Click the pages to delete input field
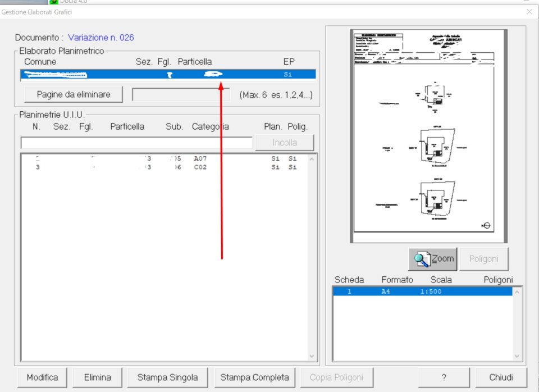Image resolution: width=539 pixels, height=392 pixels. tap(182, 94)
